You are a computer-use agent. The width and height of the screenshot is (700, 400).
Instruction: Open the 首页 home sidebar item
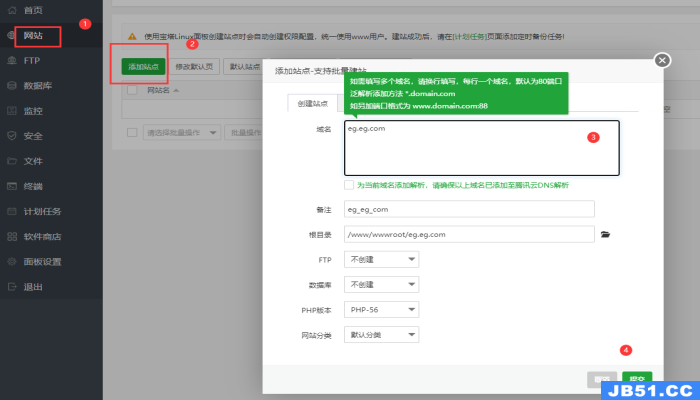click(x=33, y=10)
